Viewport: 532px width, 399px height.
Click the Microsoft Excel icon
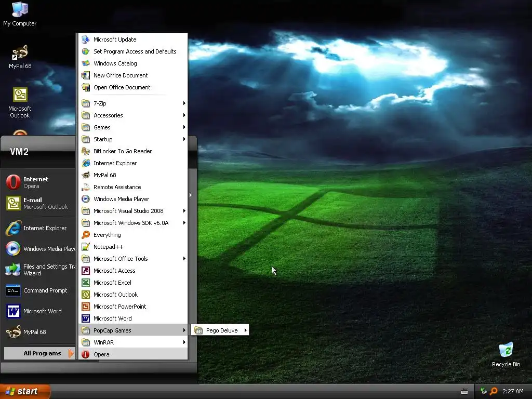pos(86,282)
